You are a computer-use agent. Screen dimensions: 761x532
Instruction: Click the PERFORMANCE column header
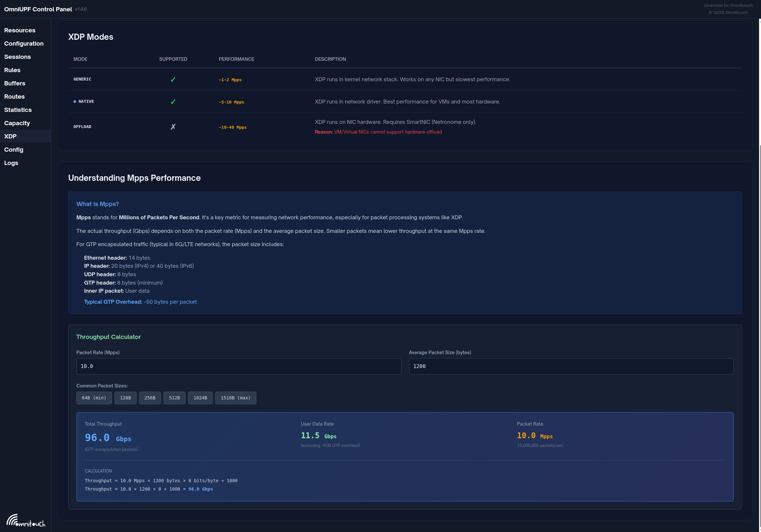point(236,59)
